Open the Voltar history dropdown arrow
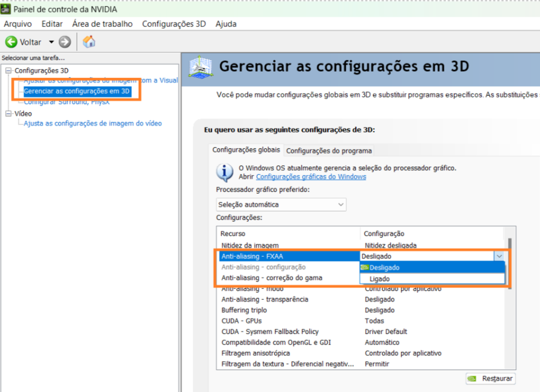 tap(51, 42)
